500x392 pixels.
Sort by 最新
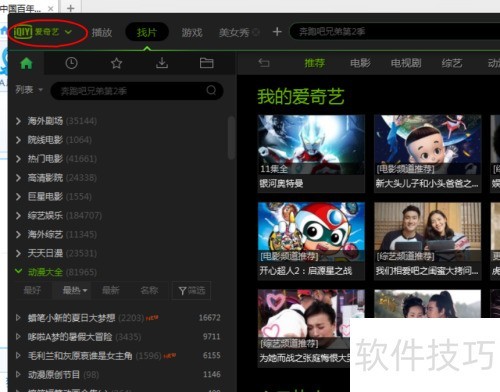coord(110,290)
